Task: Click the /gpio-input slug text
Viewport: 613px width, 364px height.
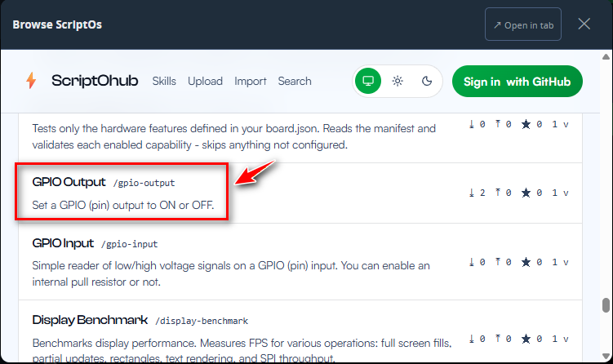Action: tap(130, 244)
